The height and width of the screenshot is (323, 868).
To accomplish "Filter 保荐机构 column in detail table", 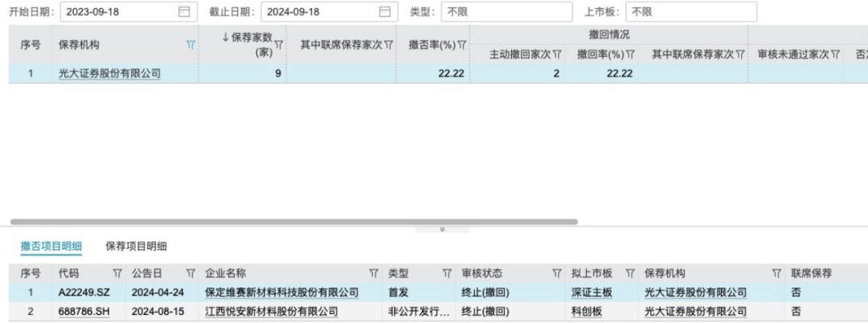I will (776, 273).
